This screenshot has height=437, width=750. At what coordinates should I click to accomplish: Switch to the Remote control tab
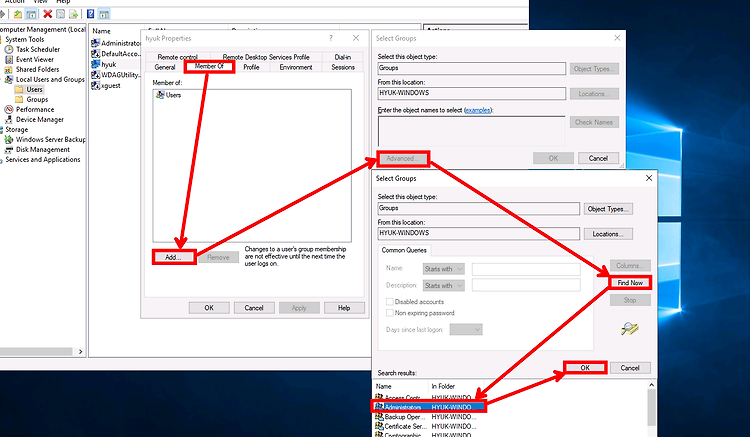coord(177,57)
